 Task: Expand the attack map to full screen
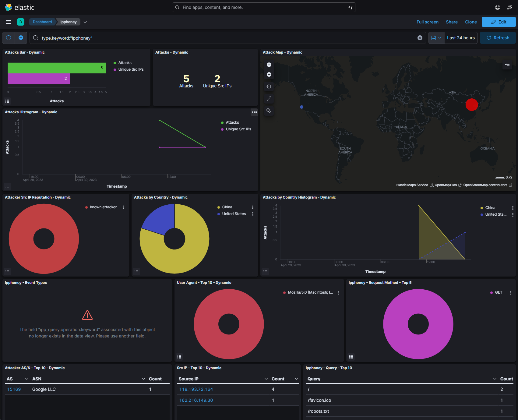(x=269, y=99)
